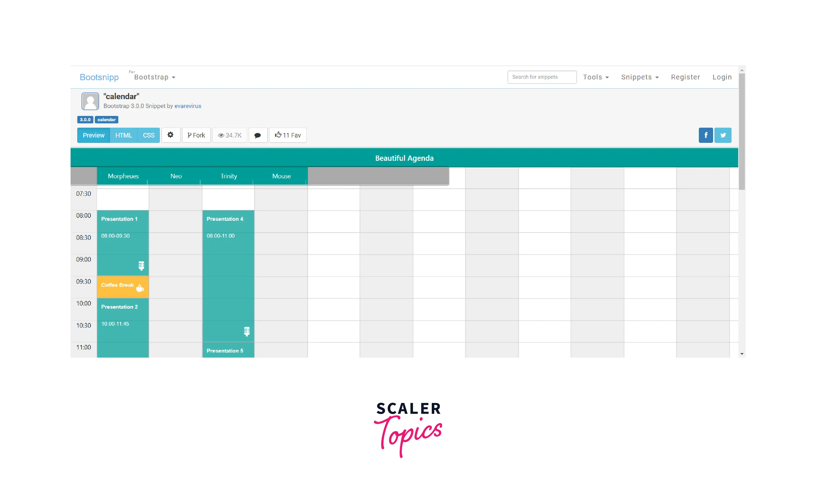Share snippet on Twitter
The height and width of the screenshot is (504, 816).
(x=723, y=135)
